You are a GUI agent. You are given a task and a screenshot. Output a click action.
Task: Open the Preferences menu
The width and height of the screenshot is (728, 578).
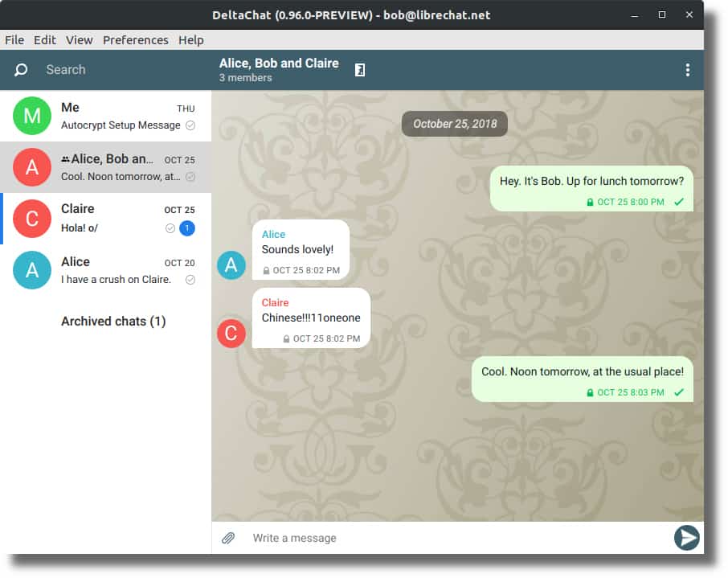(136, 40)
